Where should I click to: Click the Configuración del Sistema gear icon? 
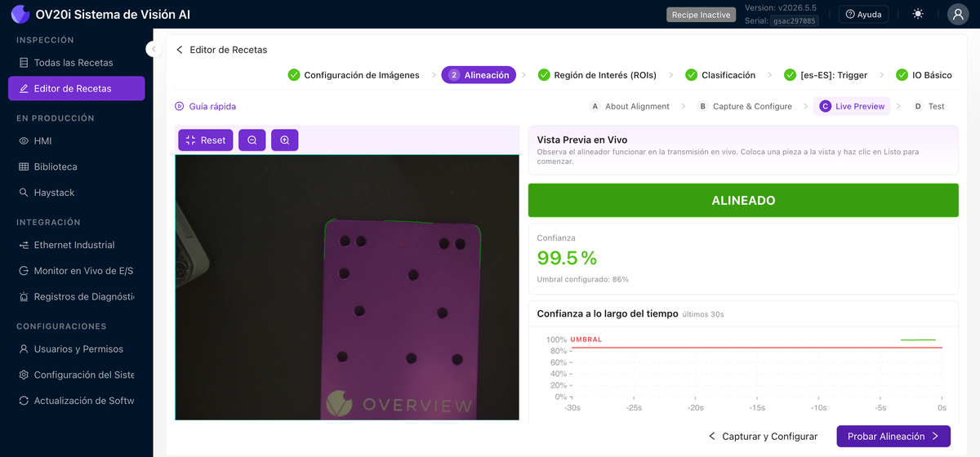[24, 375]
